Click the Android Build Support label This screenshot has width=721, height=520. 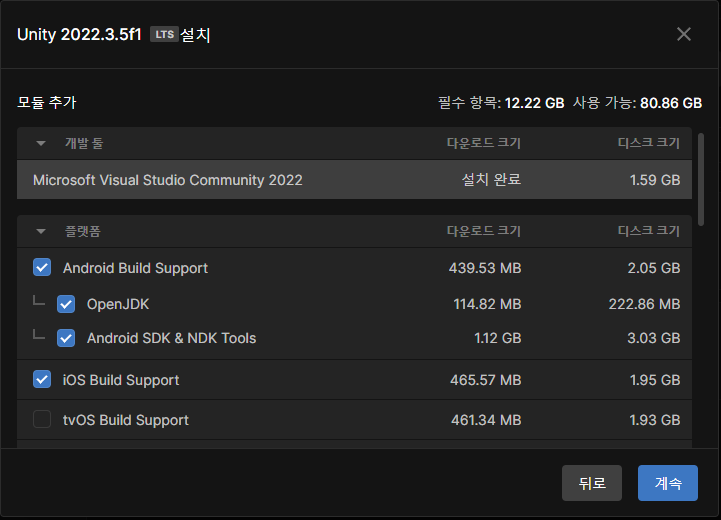135,268
